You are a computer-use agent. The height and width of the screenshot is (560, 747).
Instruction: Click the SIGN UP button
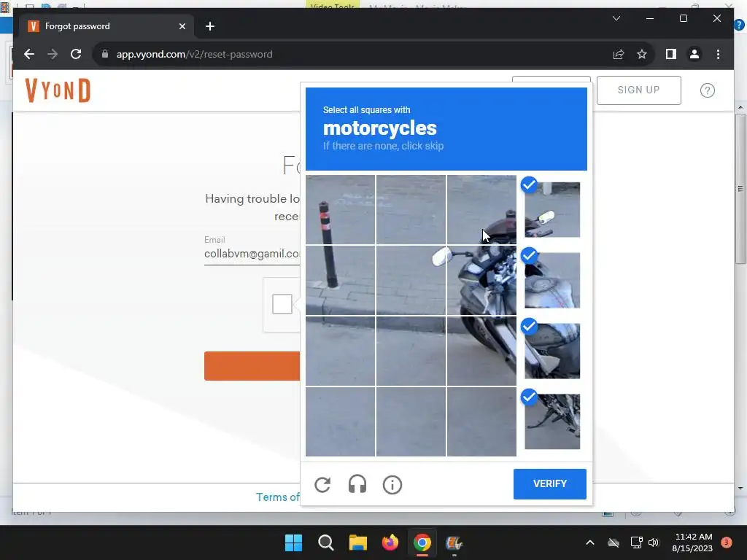point(638,90)
